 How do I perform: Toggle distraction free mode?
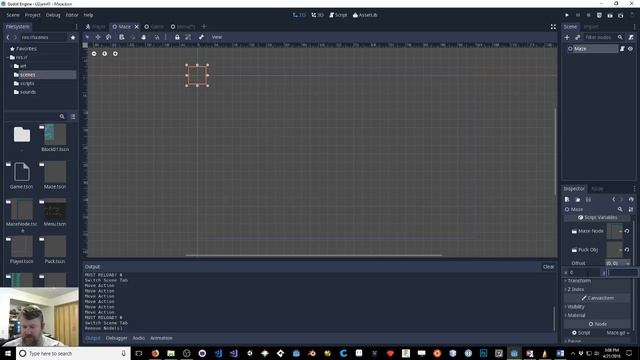point(553,27)
